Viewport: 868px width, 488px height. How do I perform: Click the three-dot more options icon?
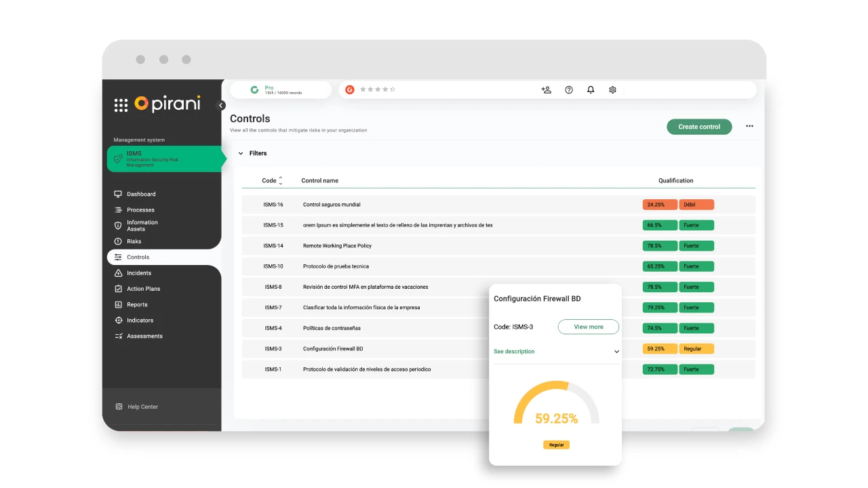[749, 126]
